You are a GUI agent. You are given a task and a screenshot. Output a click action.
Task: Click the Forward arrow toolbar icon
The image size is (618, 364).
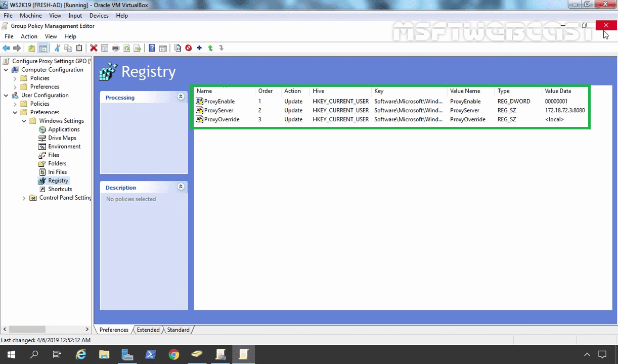(x=17, y=48)
